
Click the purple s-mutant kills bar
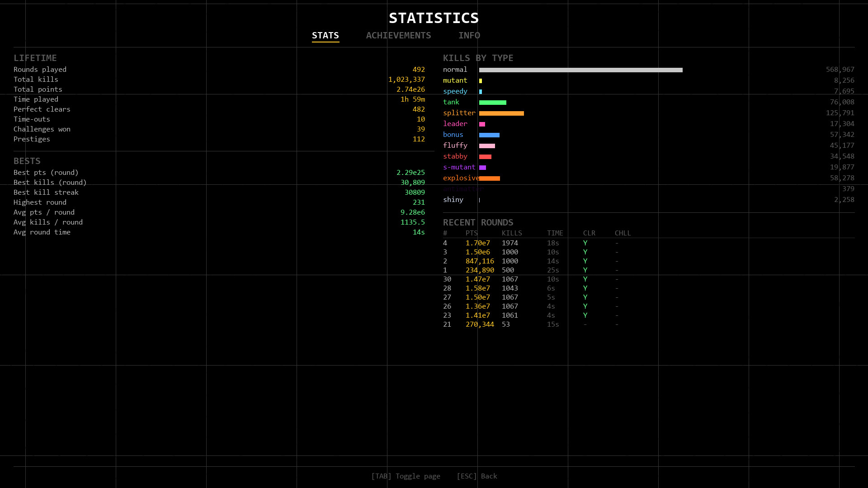(x=482, y=168)
